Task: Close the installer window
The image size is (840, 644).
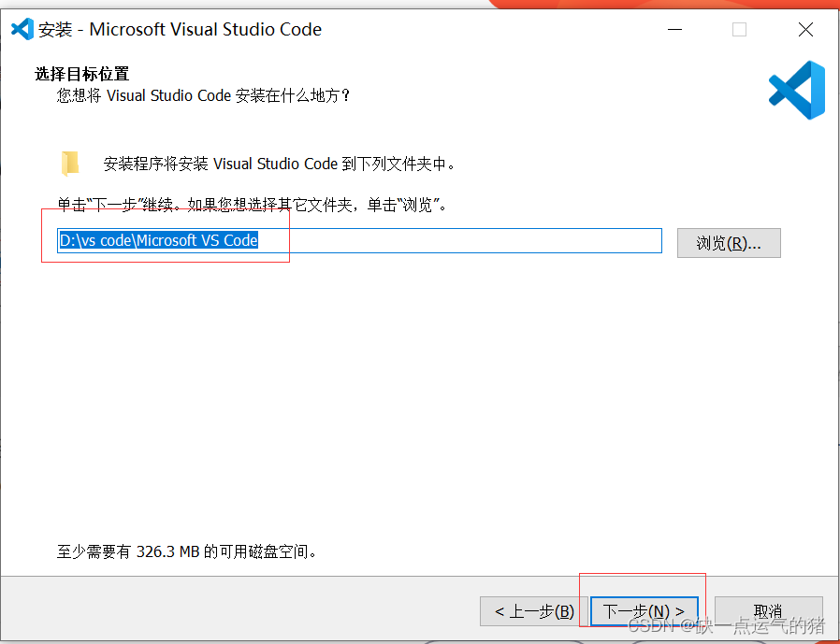Action: coord(805,30)
